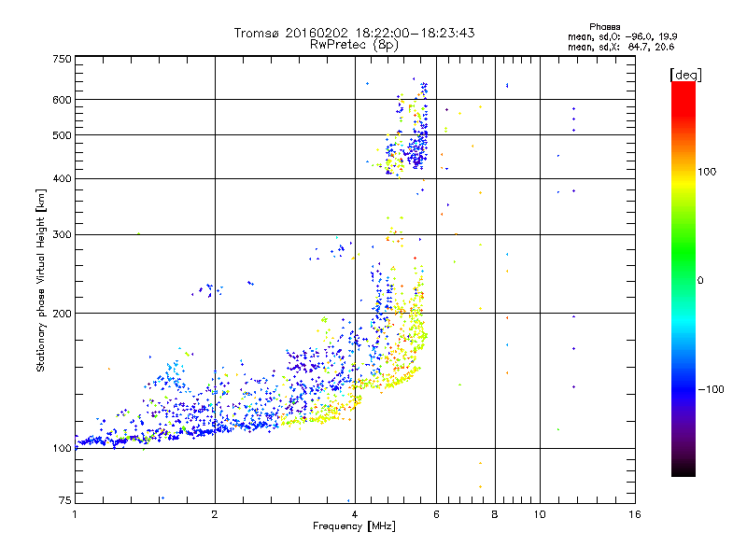Screen dimensions: 747x560
Task: Click the 'mean, sd,O: -96.0, 19.9' line
Action: [622, 36]
